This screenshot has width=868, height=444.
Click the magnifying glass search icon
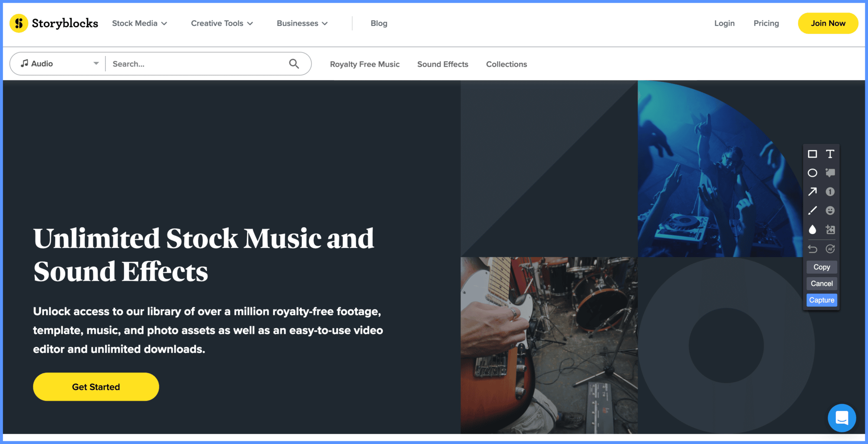[x=294, y=64]
